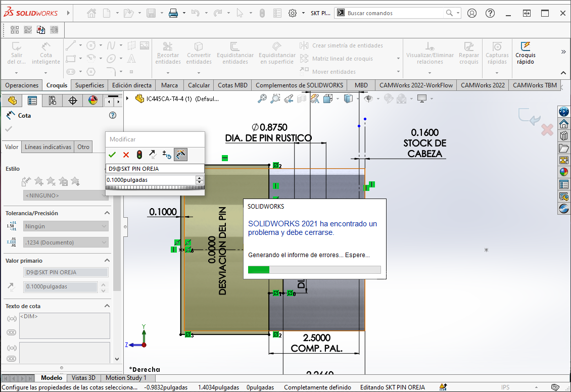Viewport: 571px width, 392px height.
Task: Click the Equidistanciar entidades button
Action: tap(235, 53)
